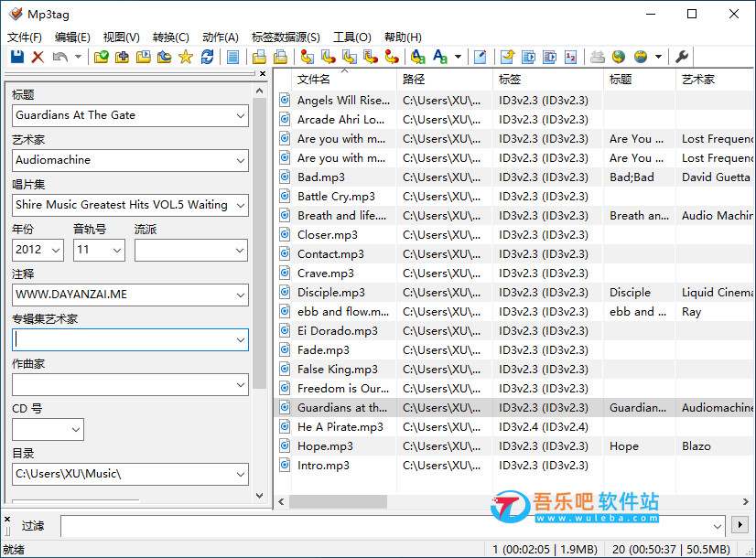
Task: Sort by the 艺术家 column header
Action: click(x=714, y=79)
